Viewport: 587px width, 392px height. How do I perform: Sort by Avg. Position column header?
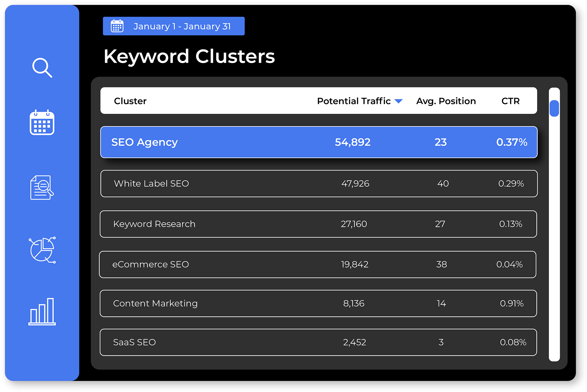(x=446, y=101)
